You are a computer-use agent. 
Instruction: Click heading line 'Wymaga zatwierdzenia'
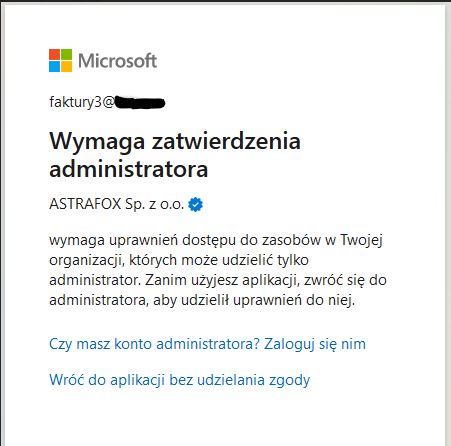[175, 141]
